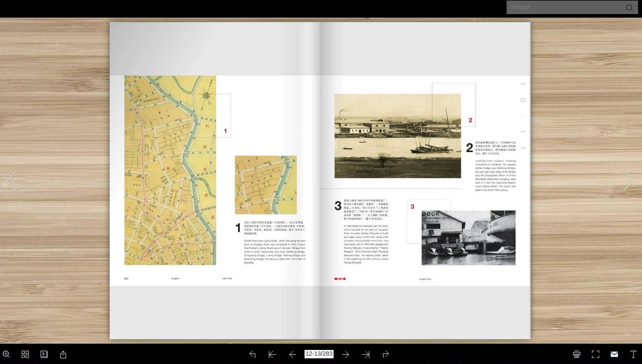
Task: Click the 'HongKew' footer text on the left page
Action: [x=175, y=279]
